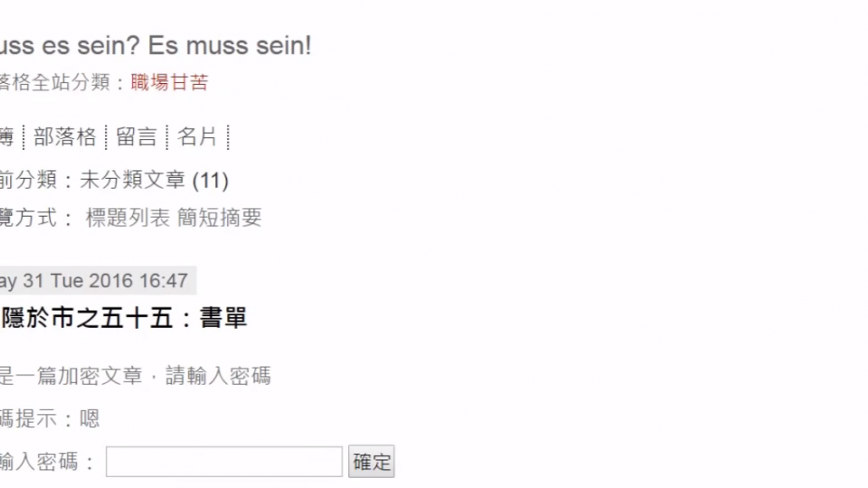Viewport: 868px width, 488px height.
Task: Click the encrypted article notice text
Action: click(134, 376)
